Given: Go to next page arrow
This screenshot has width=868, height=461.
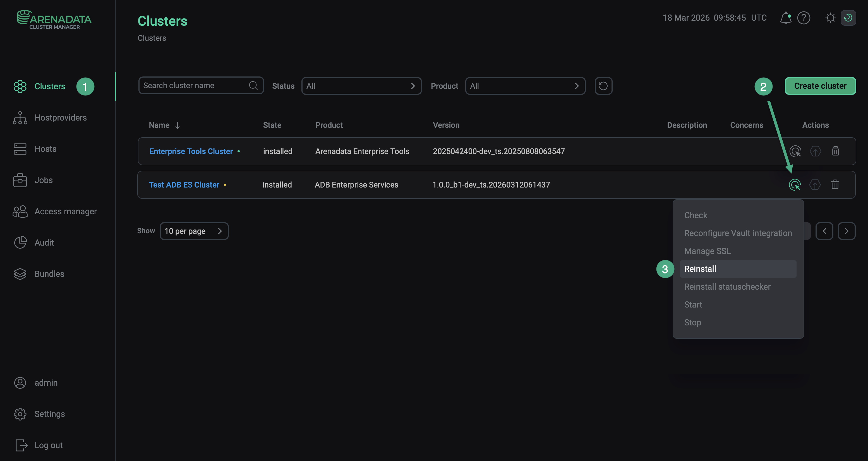Looking at the screenshot, I should tap(846, 231).
